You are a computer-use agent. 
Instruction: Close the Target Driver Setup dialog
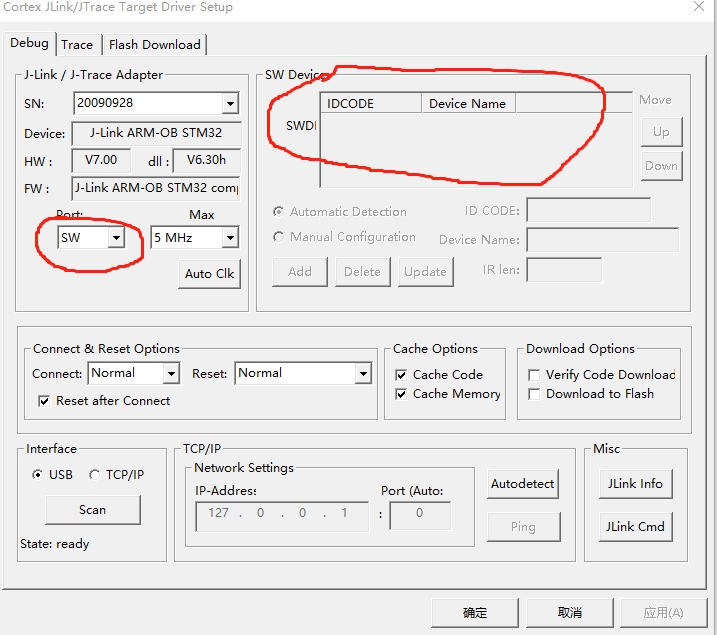pos(698,8)
